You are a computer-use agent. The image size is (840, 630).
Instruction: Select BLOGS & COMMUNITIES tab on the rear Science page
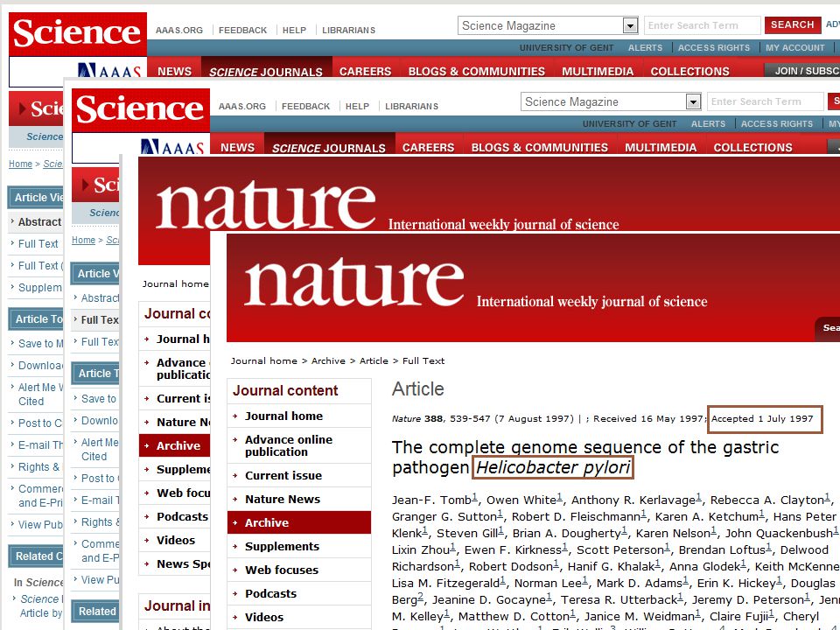click(x=477, y=71)
